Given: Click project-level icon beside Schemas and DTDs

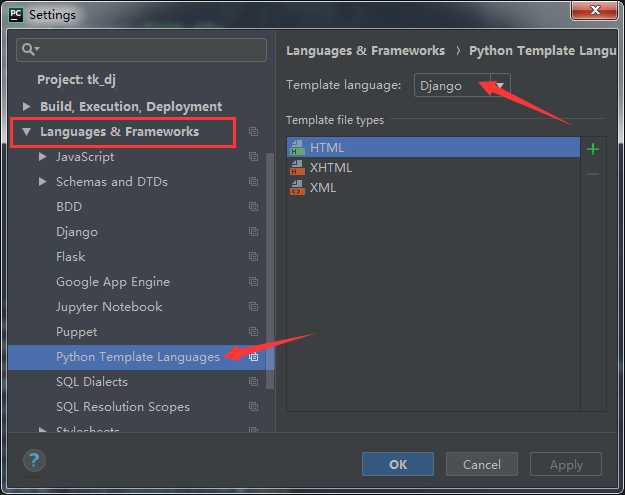Looking at the screenshot, I should click(x=254, y=182).
